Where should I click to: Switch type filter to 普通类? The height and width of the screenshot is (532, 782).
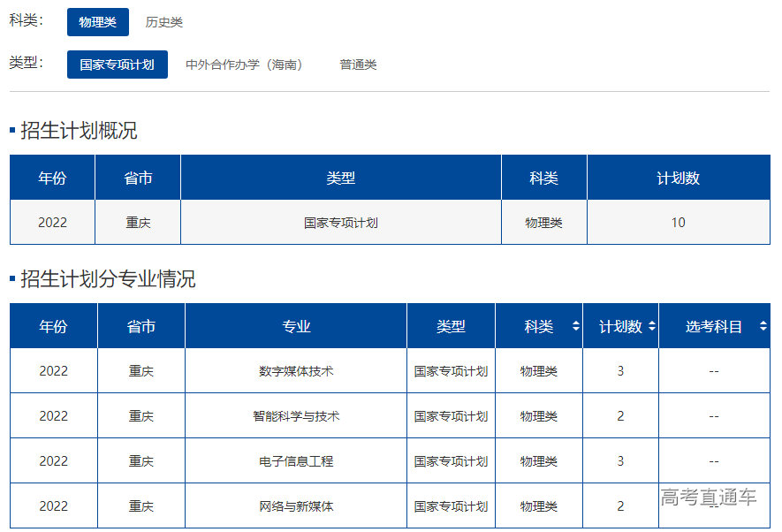click(357, 64)
